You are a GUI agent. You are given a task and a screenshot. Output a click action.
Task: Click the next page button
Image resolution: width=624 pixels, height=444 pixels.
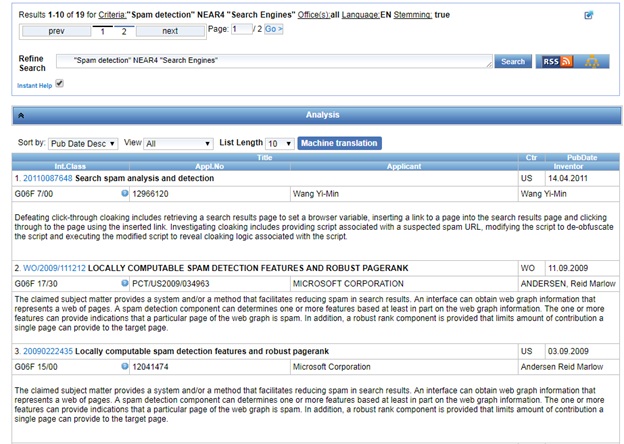pyautogui.click(x=170, y=31)
